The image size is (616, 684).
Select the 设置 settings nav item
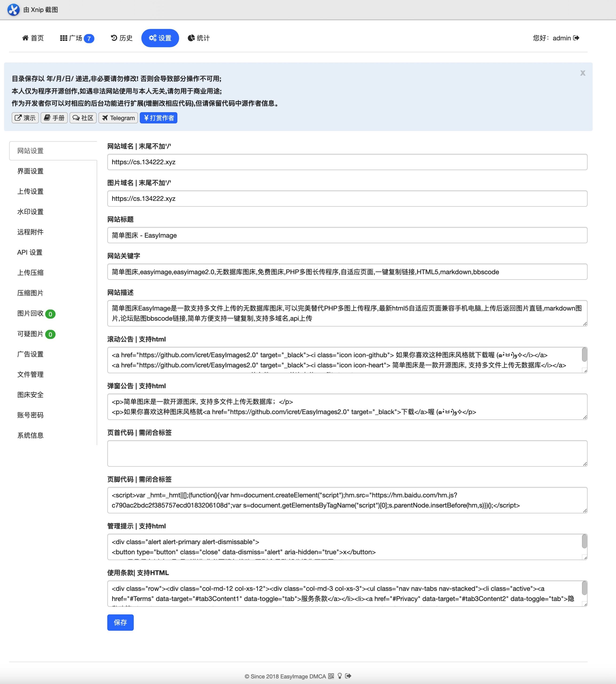tap(160, 38)
